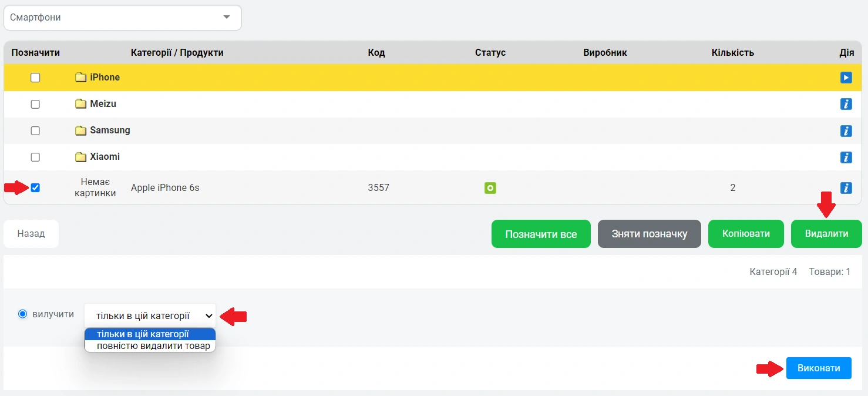Image resolution: width=868 pixels, height=396 pixels.
Task: Click the iPhone folder icon
Action: click(81, 78)
